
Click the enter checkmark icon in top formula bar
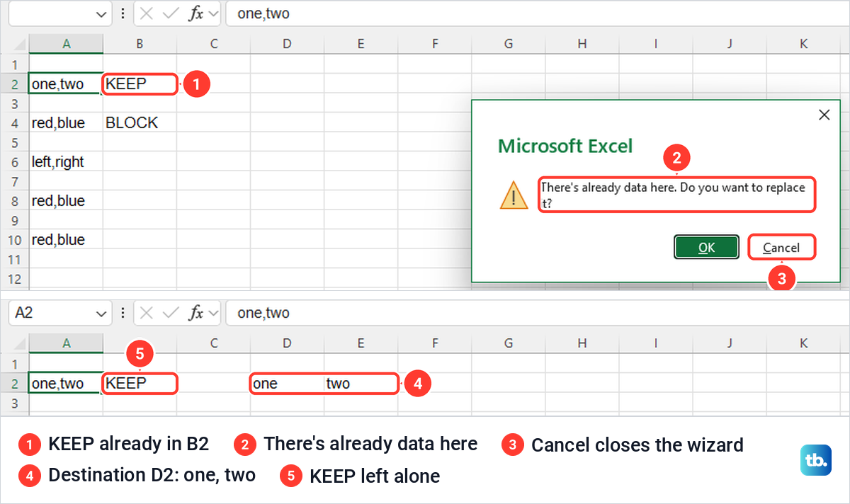point(171,13)
